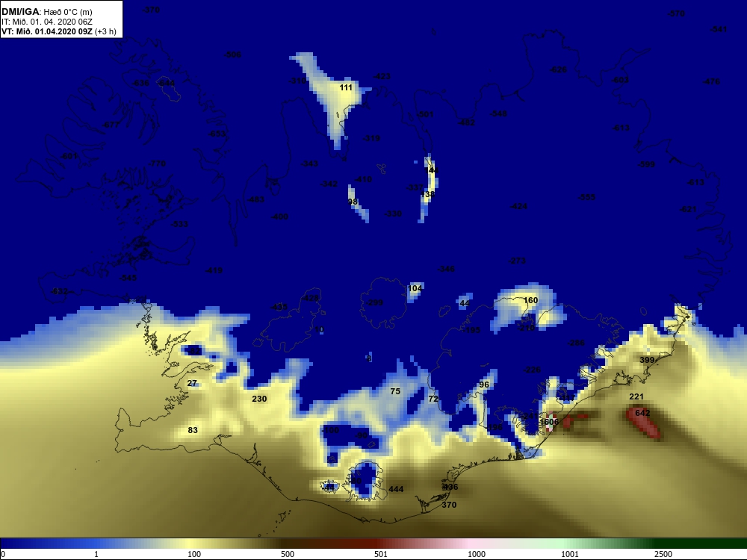Click the '96' label
Screen dimensions: 747x560
tap(484, 385)
